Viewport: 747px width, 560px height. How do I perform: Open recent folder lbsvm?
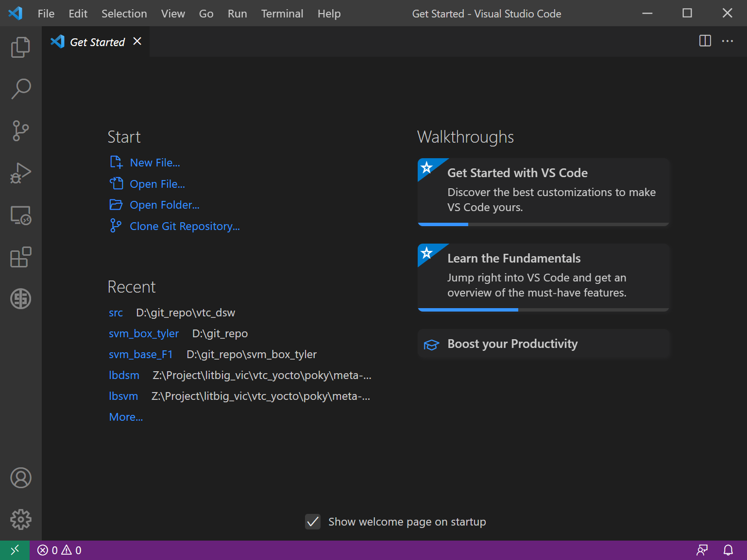coord(123,396)
